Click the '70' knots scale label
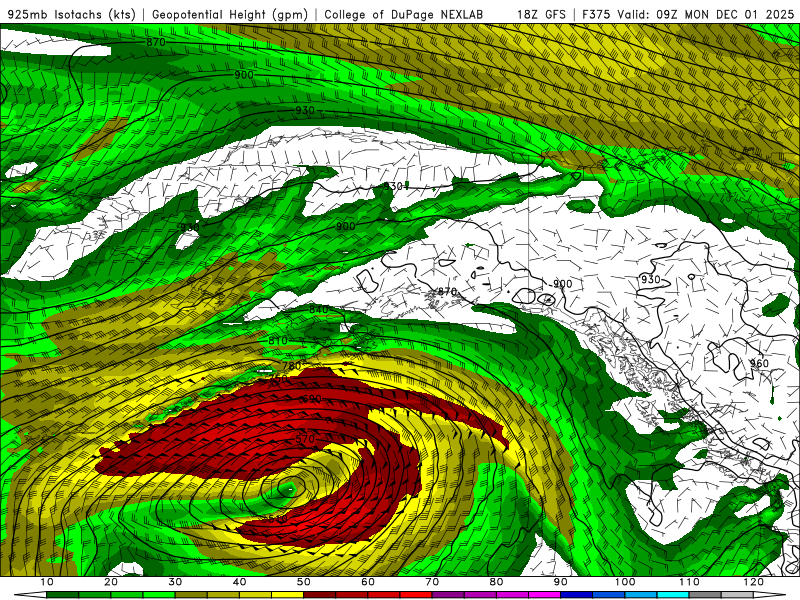This screenshot has width=800, height=600. pyautogui.click(x=432, y=582)
